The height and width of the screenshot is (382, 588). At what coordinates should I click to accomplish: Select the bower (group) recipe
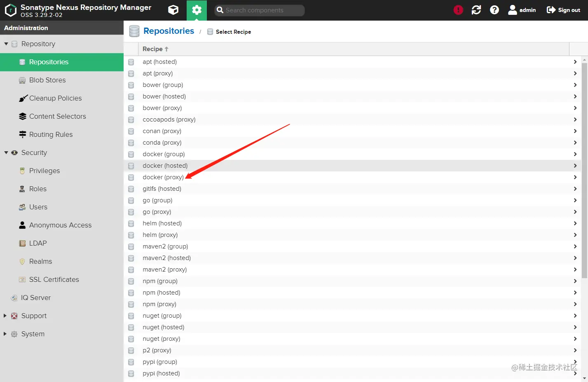point(352,85)
